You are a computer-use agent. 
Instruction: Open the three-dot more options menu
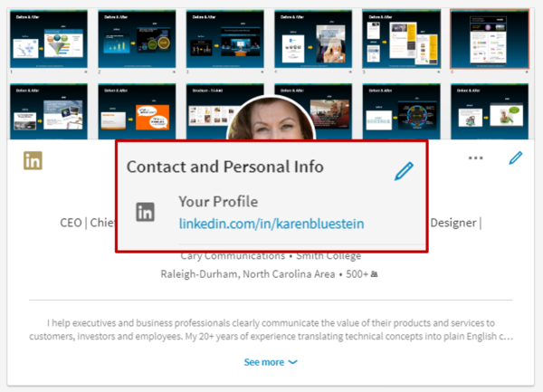[475, 158]
